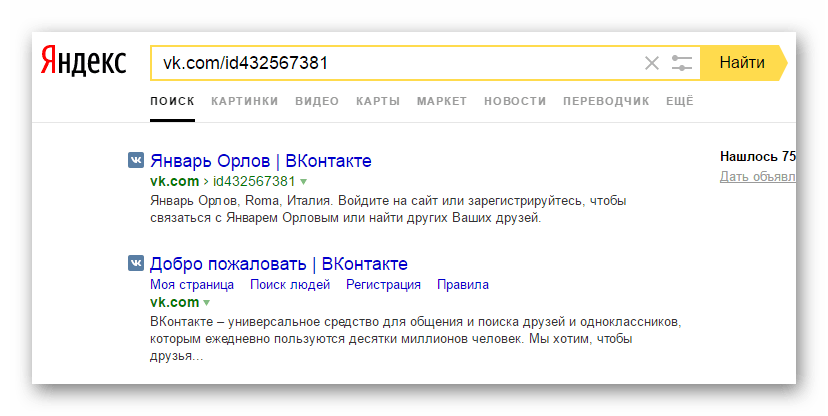828x416 pixels.
Task: Click VK favicon beside Добро пожаловать result
Action: (x=135, y=264)
